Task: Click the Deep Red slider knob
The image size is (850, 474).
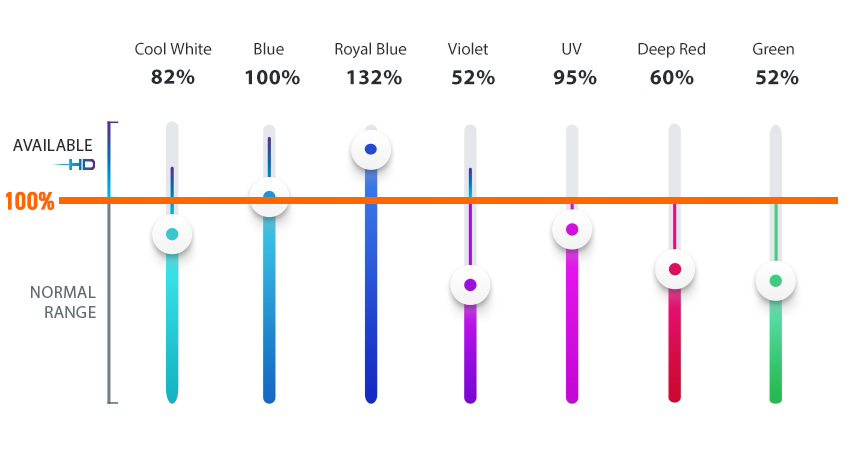Action: [675, 269]
